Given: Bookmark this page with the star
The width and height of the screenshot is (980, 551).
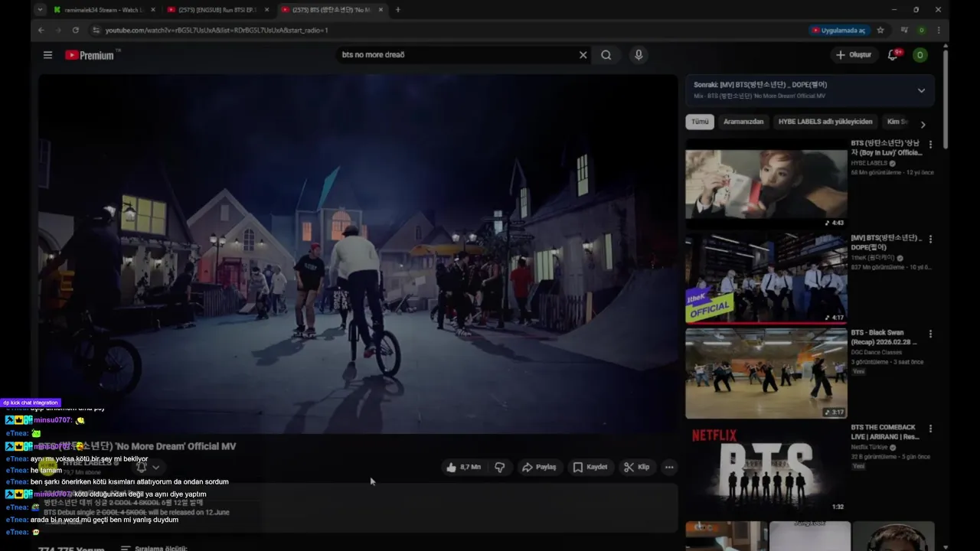Looking at the screenshot, I should click(x=880, y=30).
